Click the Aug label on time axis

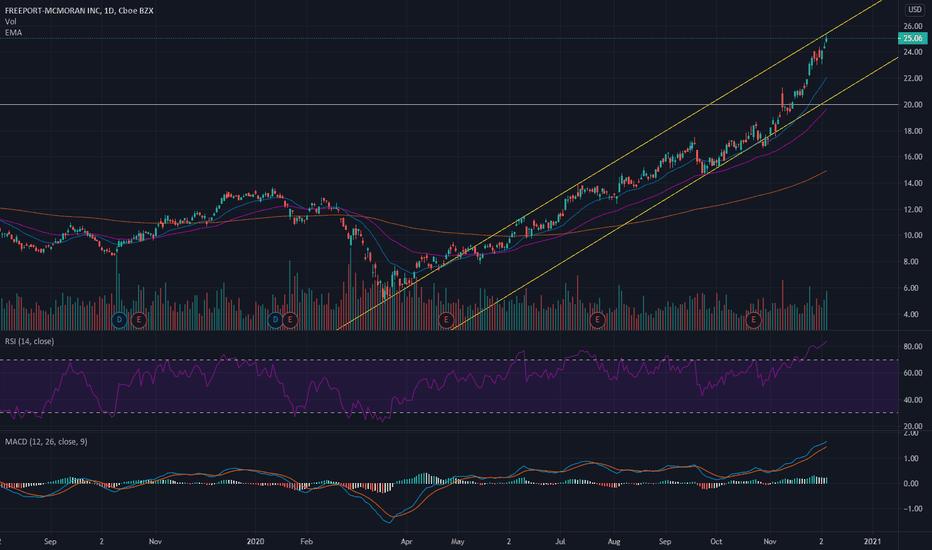click(614, 542)
